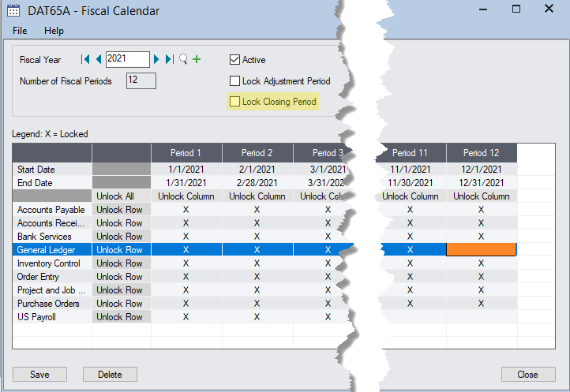The width and height of the screenshot is (570, 392).
Task: Click the Delete button
Action: coord(110,374)
